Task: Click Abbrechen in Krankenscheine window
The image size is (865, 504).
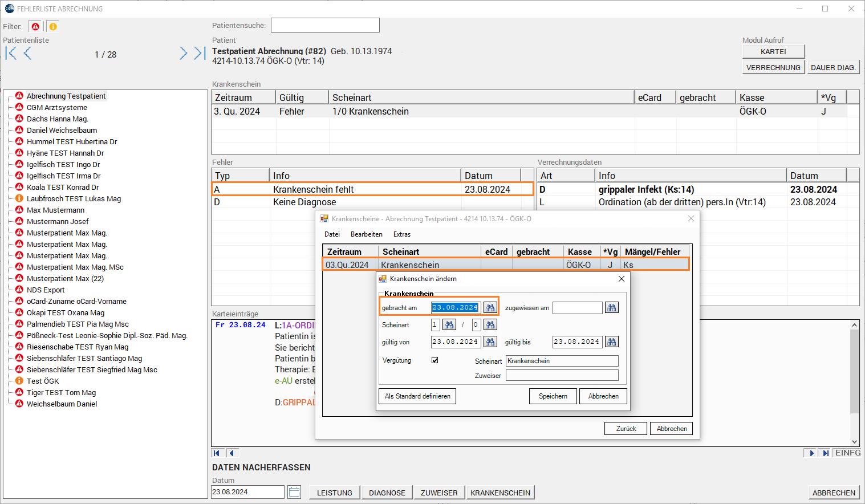Action: click(672, 429)
